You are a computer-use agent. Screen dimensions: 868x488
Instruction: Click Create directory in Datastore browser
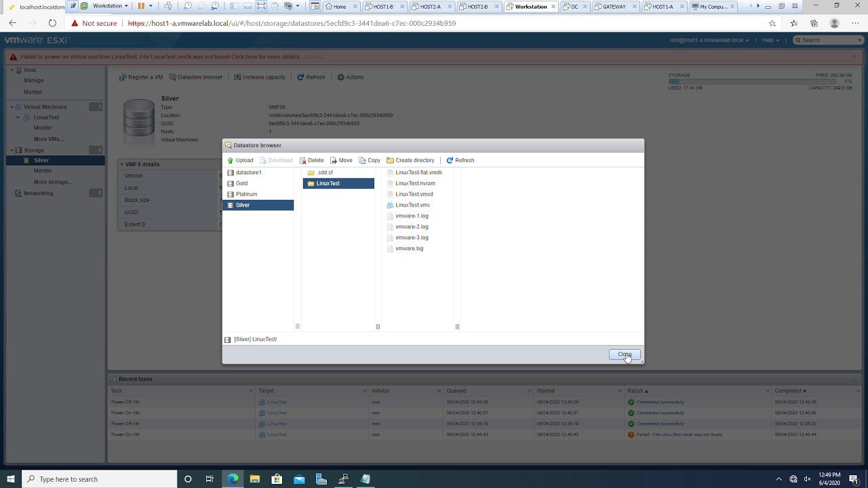[x=410, y=161]
